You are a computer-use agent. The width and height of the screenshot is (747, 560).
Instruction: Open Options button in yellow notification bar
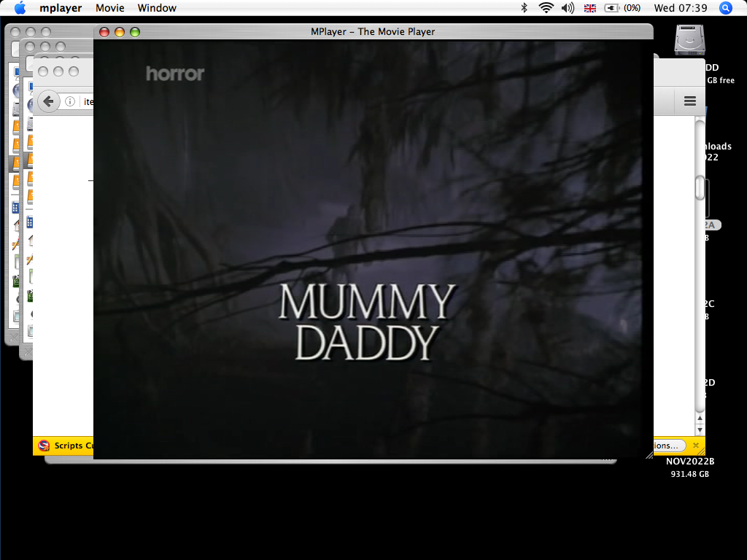point(669,446)
